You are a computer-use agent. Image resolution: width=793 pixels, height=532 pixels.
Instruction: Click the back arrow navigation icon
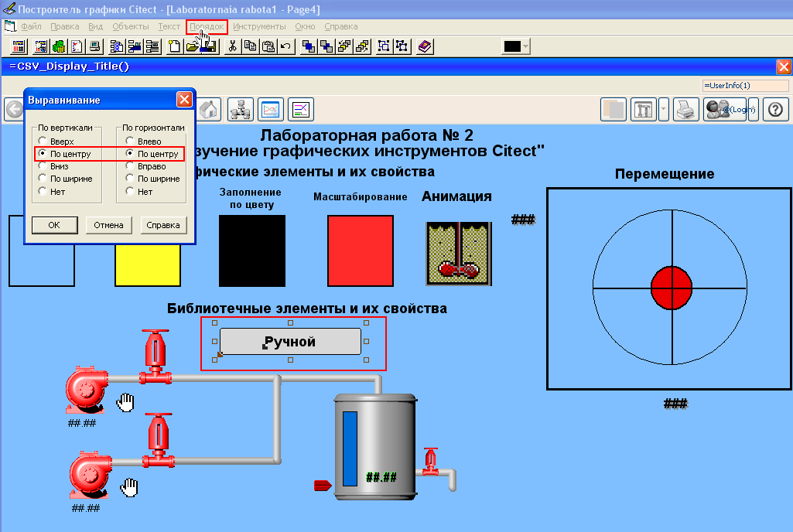point(14,109)
